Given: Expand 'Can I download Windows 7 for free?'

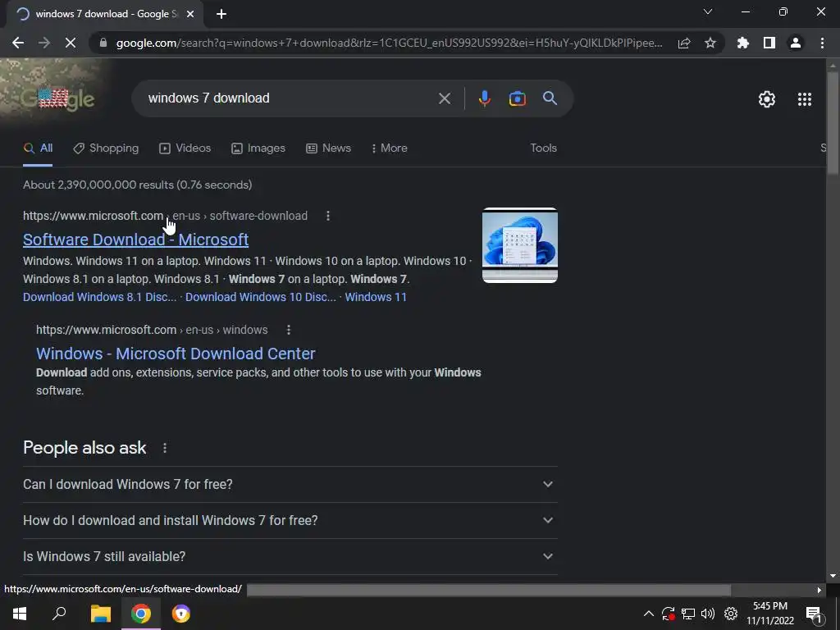Looking at the screenshot, I should (290, 484).
